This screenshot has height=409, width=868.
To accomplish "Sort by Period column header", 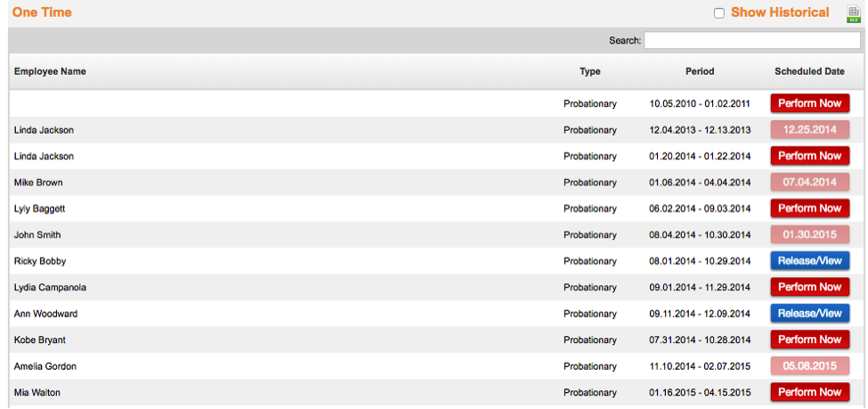I will point(700,71).
